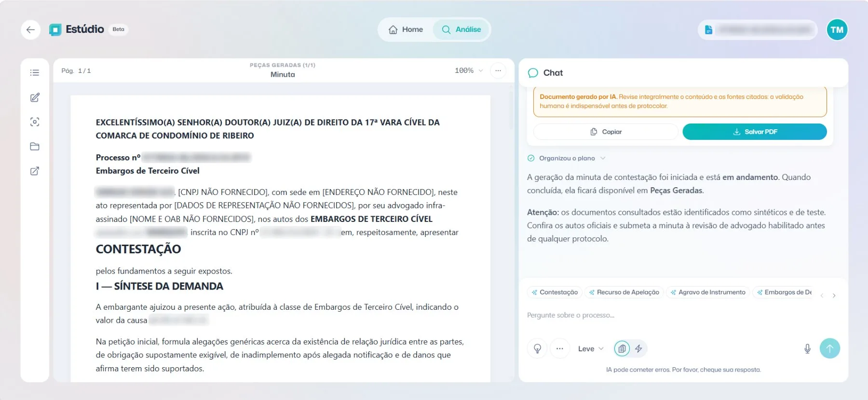
Task: Open the document more-options ellipsis
Action: point(498,71)
